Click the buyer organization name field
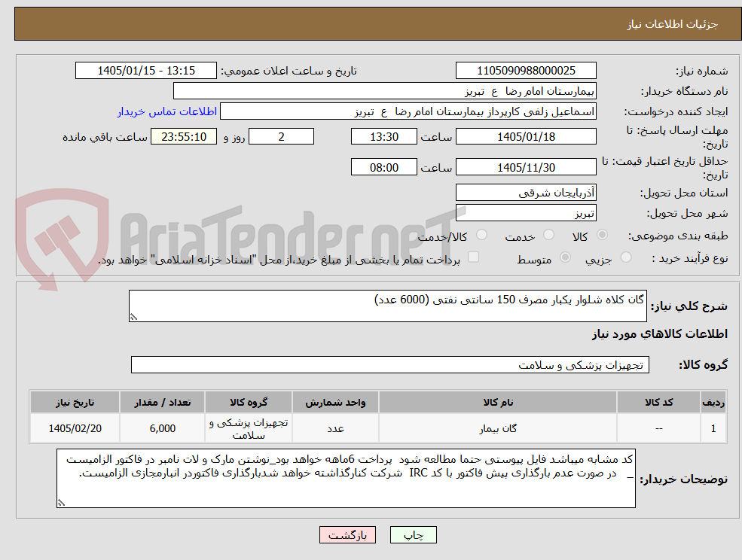The width and height of the screenshot is (742, 560). (385, 91)
